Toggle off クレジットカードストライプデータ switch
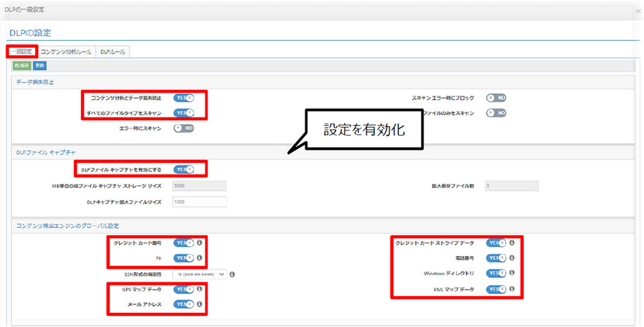This screenshot has height=327, width=644. (496, 243)
